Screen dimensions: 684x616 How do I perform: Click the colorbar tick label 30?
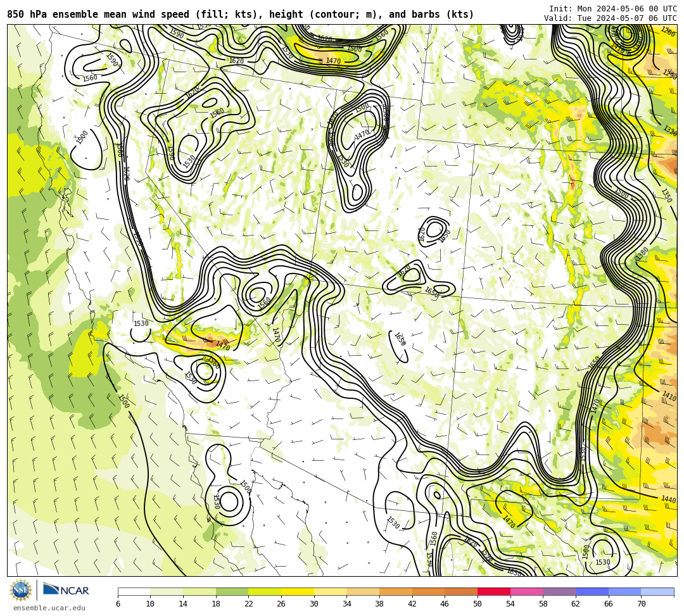click(314, 604)
